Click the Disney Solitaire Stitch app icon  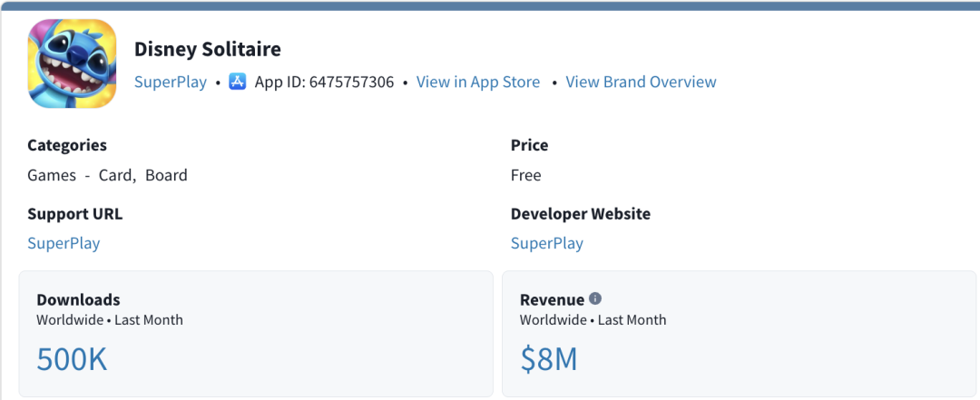[72, 63]
